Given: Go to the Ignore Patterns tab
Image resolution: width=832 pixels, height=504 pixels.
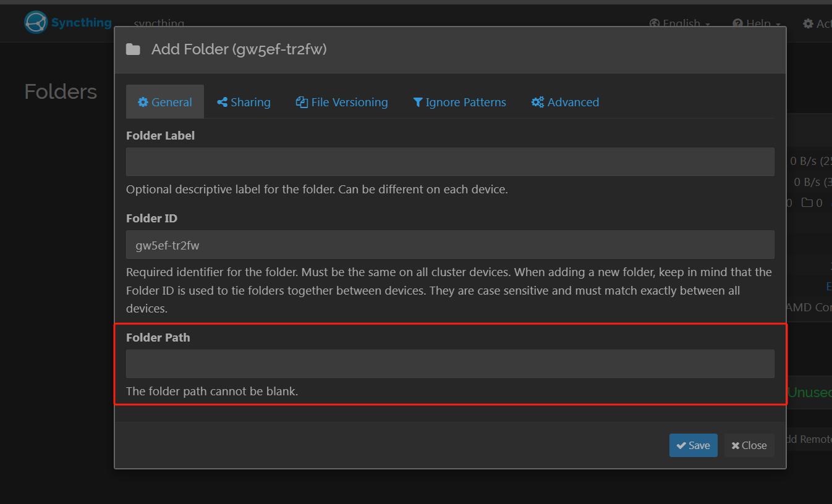Looking at the screenshot, I should 459,102.
